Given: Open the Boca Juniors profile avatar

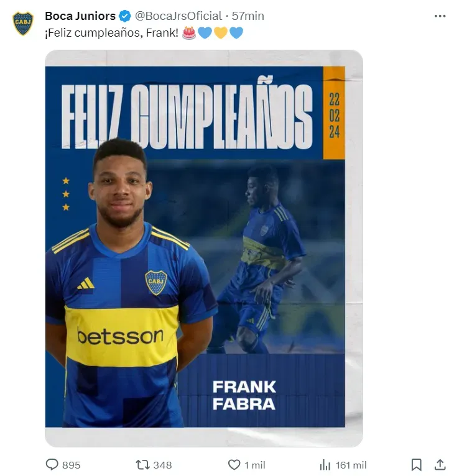Looking at the screenshot, I should coord(23,23).
